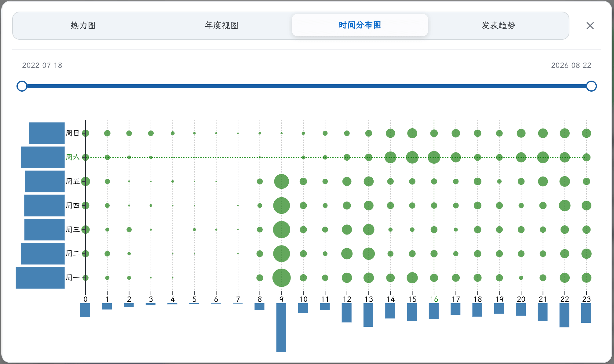Click the tall hour 9 bar below axis

point(281,328)
